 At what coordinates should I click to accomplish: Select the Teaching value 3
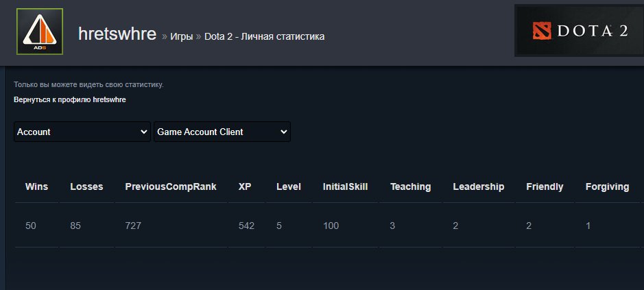(x=393, y=226)
